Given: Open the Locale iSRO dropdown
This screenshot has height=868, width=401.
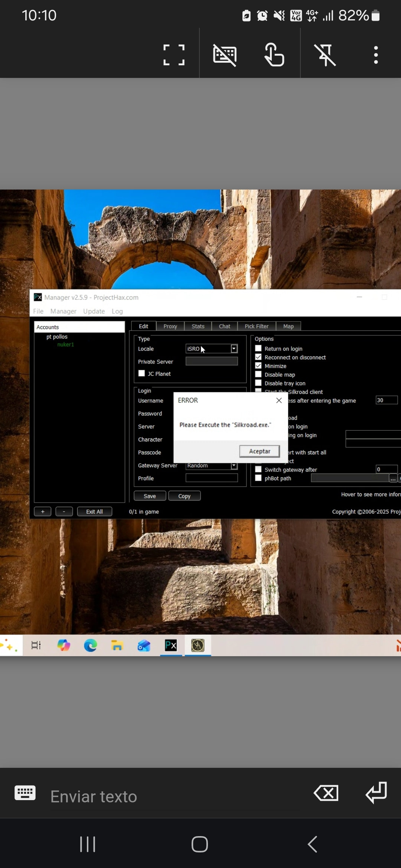Looking at the screenshot, I should (x=234, y=349).
